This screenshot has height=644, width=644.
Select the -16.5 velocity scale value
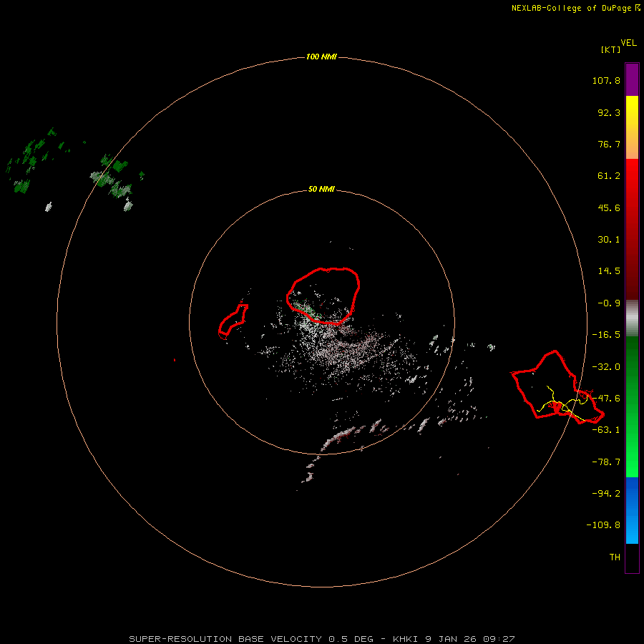click(606, 335)
